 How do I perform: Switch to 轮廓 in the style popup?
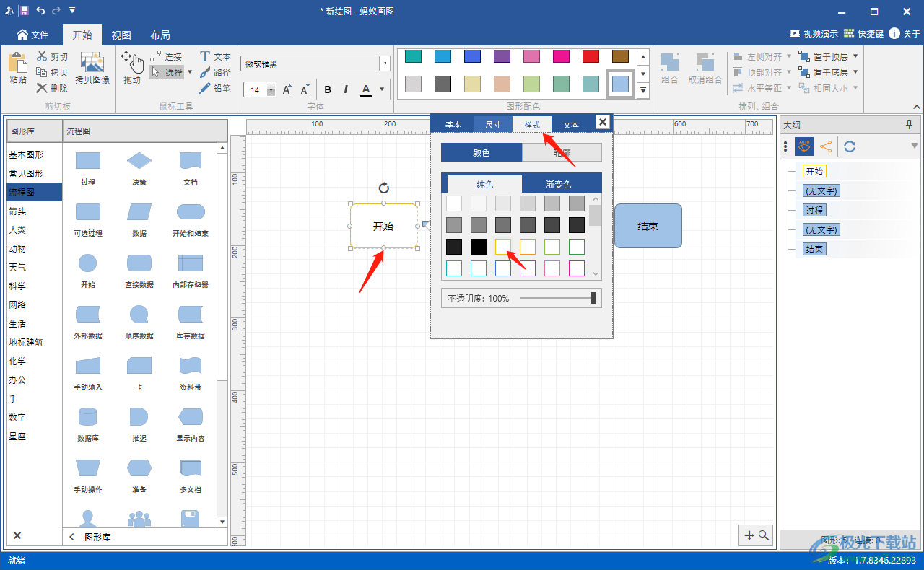coord(562,152)
